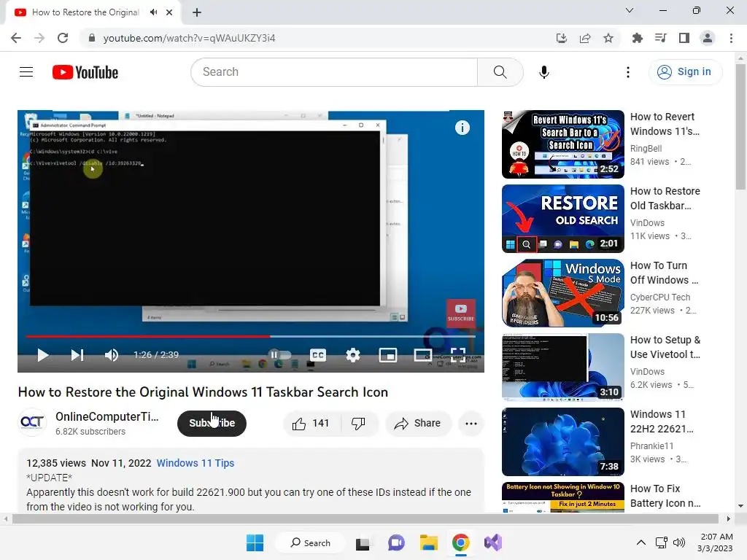Go back in the browser
The width and height of the screenshot is (747, 560).
(x=16, y=38)
